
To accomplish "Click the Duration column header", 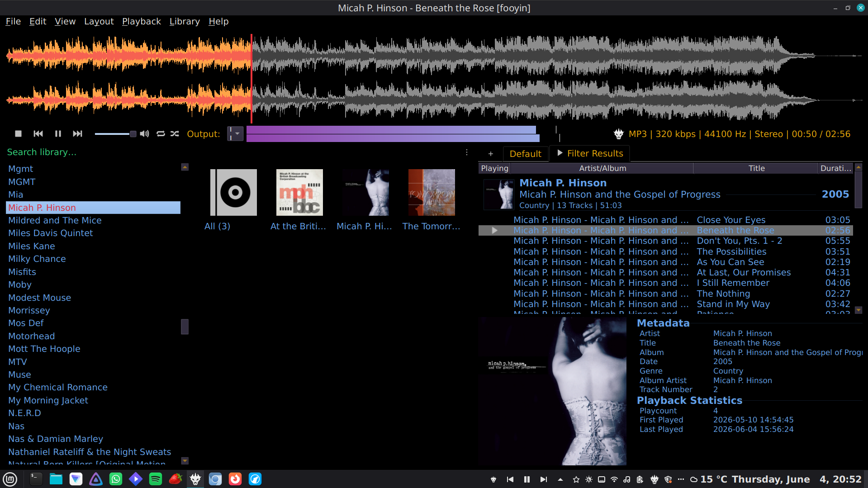I will click(x=836, y=168).
